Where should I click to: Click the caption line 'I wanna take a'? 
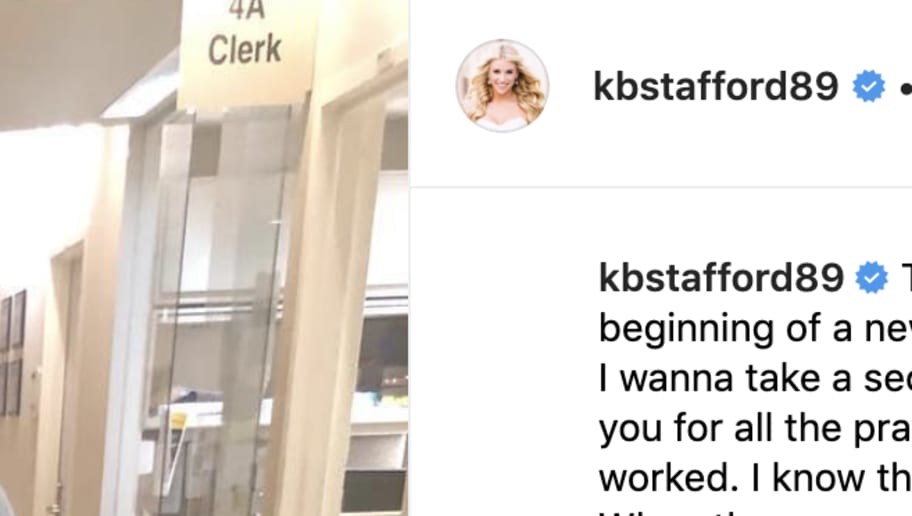[755, 379]
